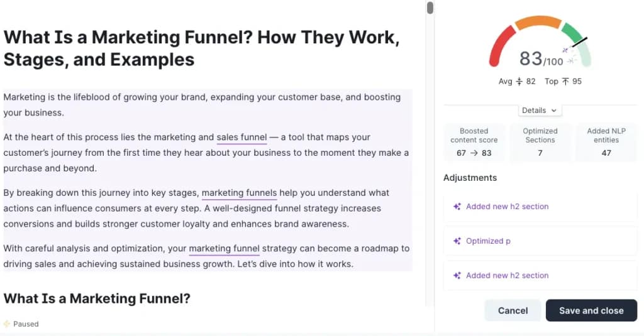
Task: Click sparkle icon of last Added new h2 section
Action: click(x=457, y=275)
